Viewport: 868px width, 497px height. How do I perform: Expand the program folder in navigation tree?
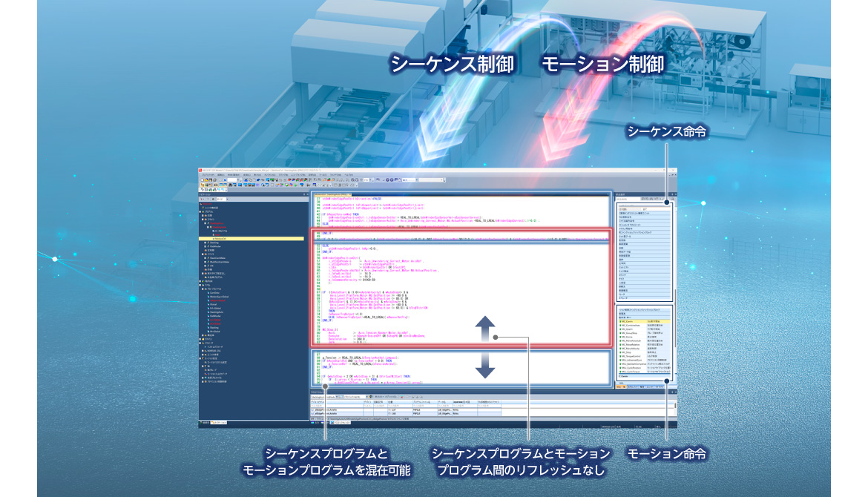[201, 211]
